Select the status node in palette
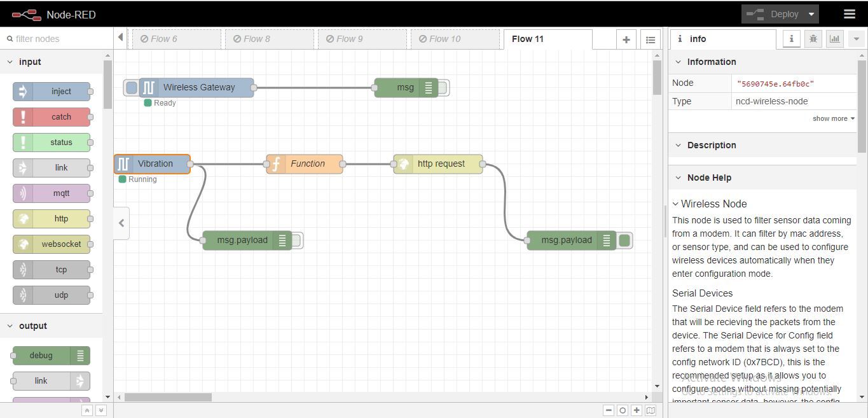Image resolution: width=868 pixels, height=418 pixels. point(52,143)
